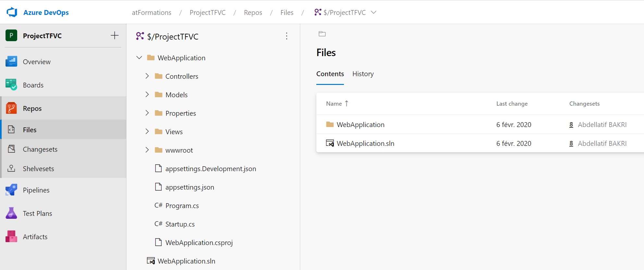
Task: Open WebApplication.sln in the file list
Action: pos(365,144)
